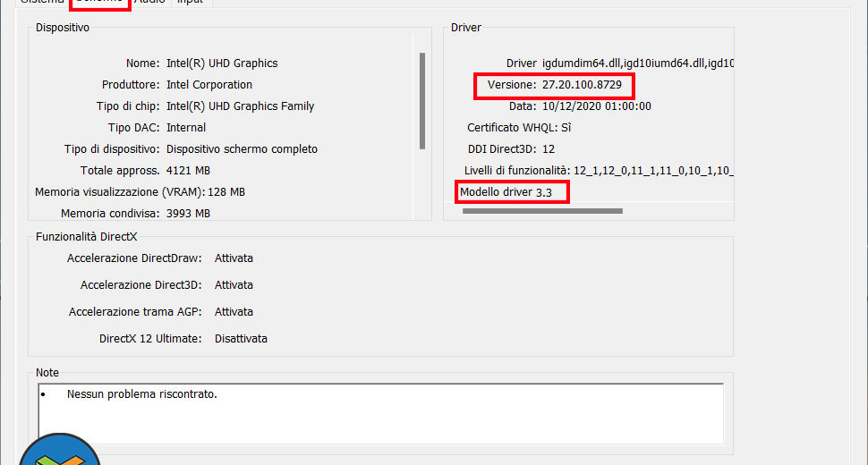Click the 'Dispositivo' group heading
Screen dimensions: 868x465
click(63, 28)
